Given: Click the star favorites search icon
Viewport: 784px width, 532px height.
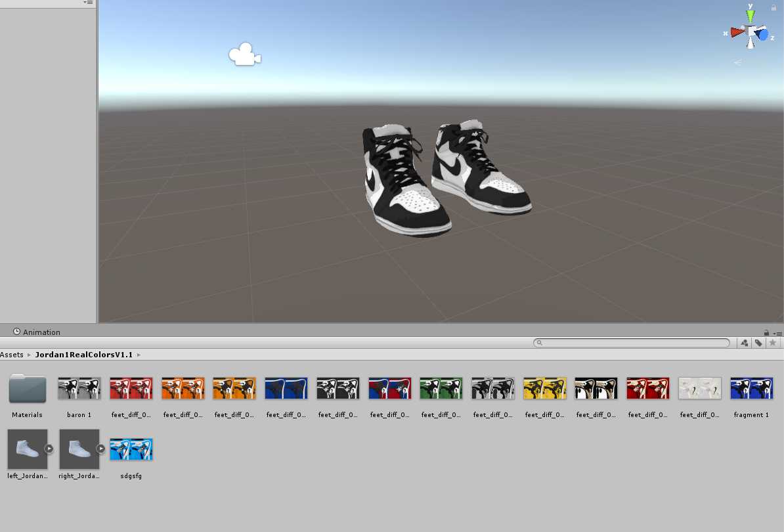Looking at the screenshot, I should tap(773, 343).
